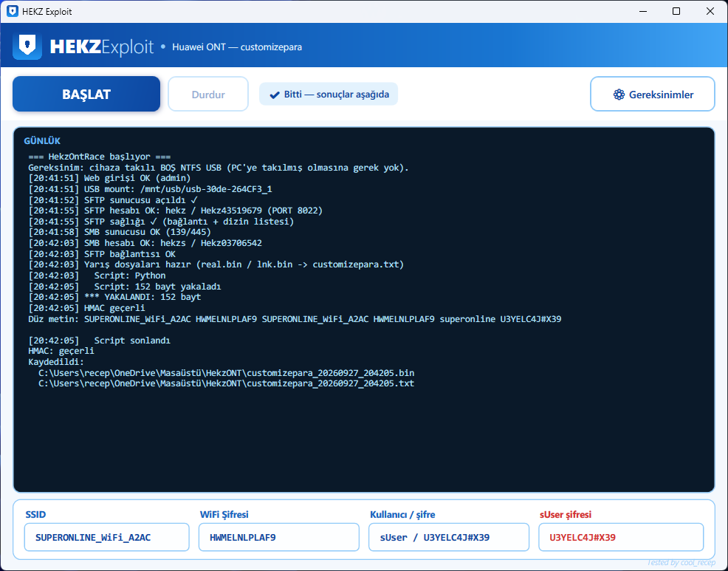Click the 'SMB hesabı OK: hekzs' log line
728x571 pixels.
(145, 243)
